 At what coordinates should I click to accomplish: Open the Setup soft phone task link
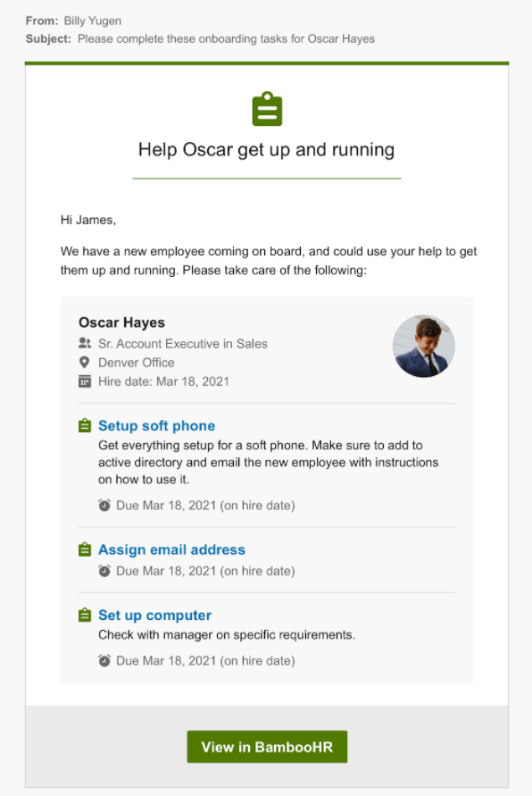(157, 425)
